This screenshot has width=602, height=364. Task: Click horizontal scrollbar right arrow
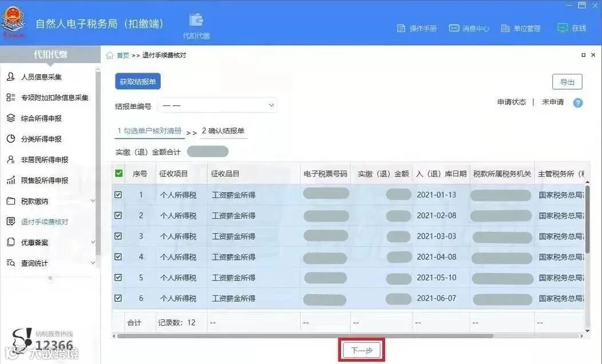tap(581, 336)
